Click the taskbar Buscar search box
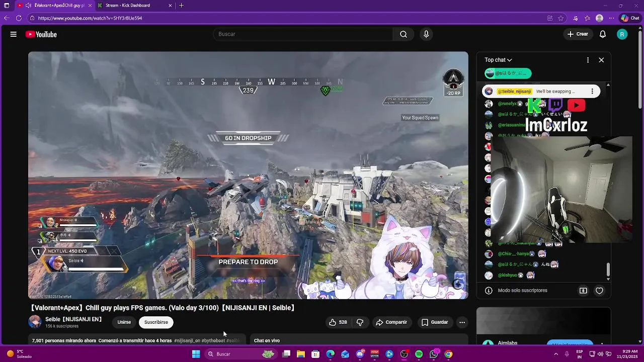The width and height of the screenshot is (644, 362). coord(242,354)
